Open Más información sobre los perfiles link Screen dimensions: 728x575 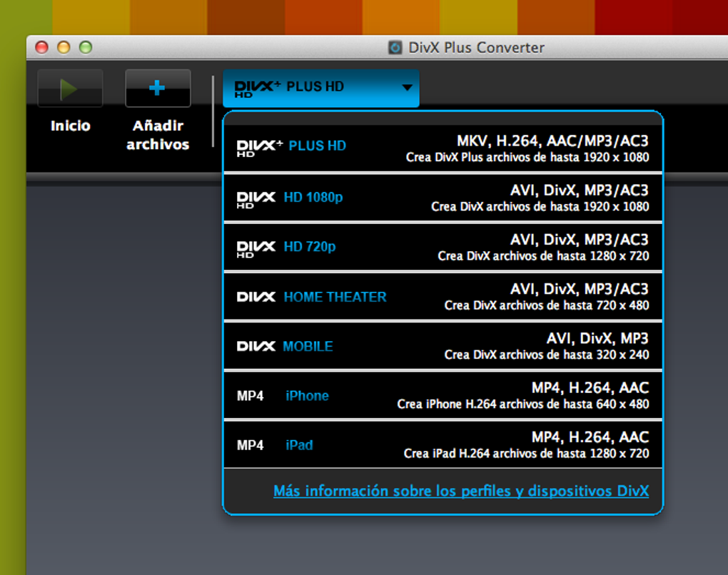461,491
